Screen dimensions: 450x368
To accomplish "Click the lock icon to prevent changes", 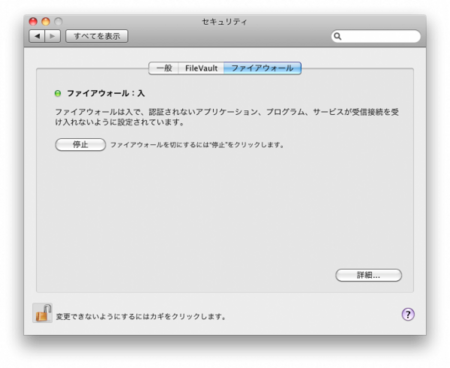I will click(43, 313).
